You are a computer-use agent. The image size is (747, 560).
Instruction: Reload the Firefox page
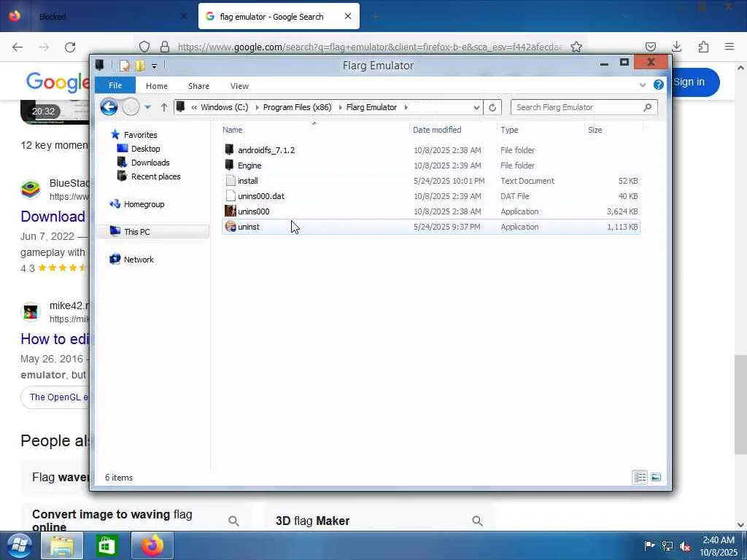pos(70,47)
